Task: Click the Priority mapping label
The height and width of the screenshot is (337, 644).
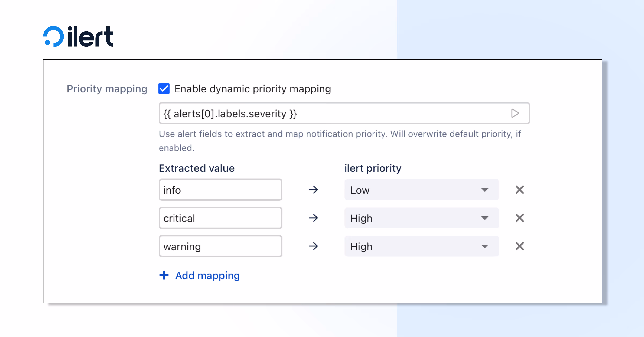Action: point(107,89)
